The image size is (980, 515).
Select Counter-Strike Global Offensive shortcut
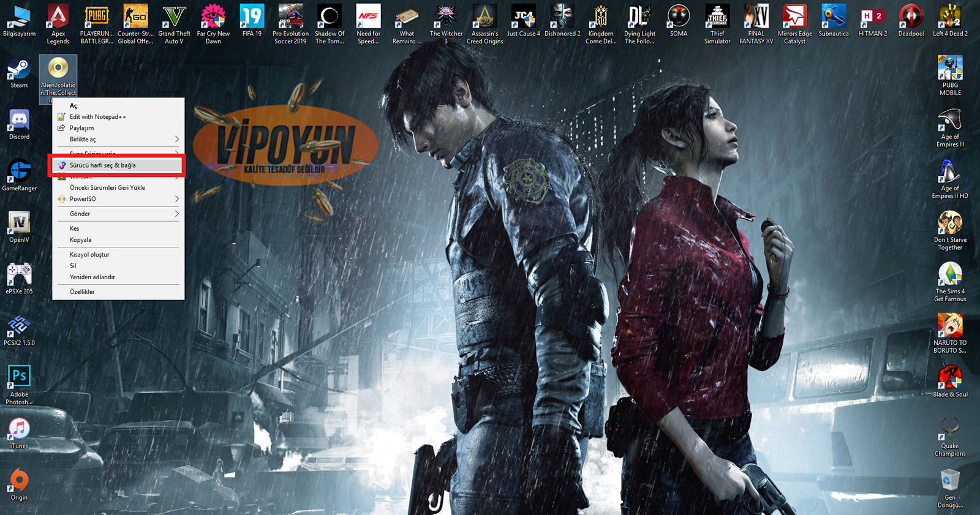click(x=135, y=24)
